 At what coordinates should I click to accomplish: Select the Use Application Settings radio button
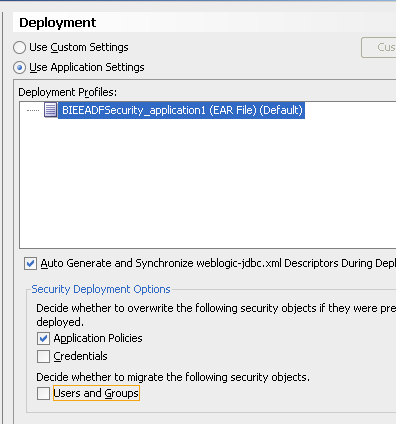(19, 68)
